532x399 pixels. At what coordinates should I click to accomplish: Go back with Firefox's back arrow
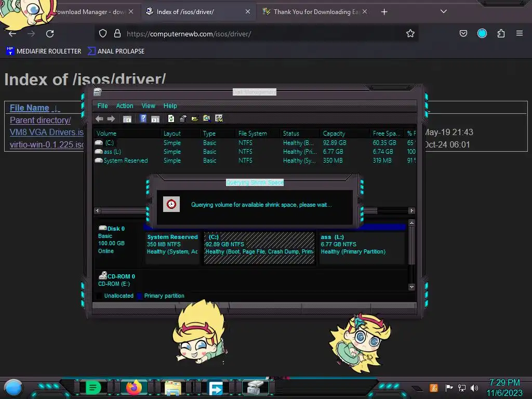click(12, 34)
